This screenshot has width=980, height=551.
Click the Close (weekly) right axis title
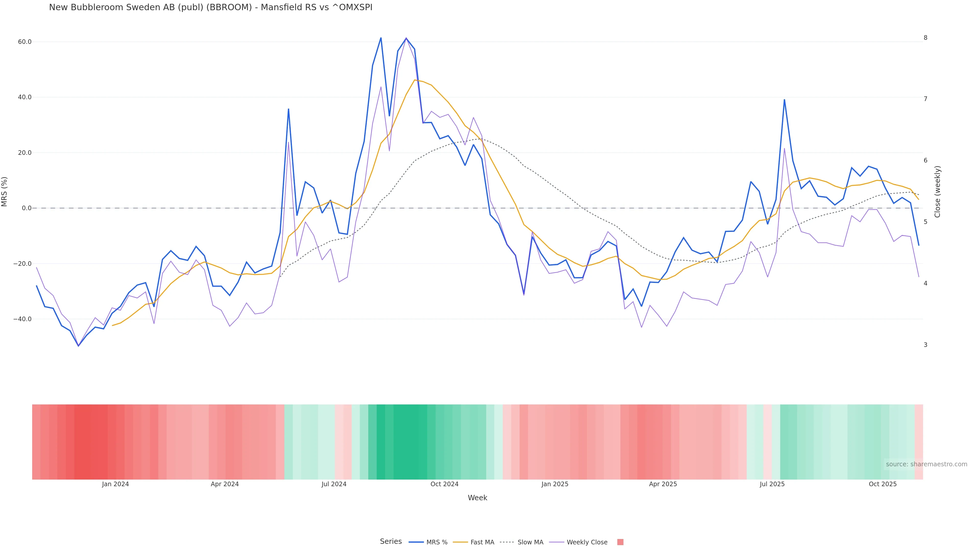(937, 192)
